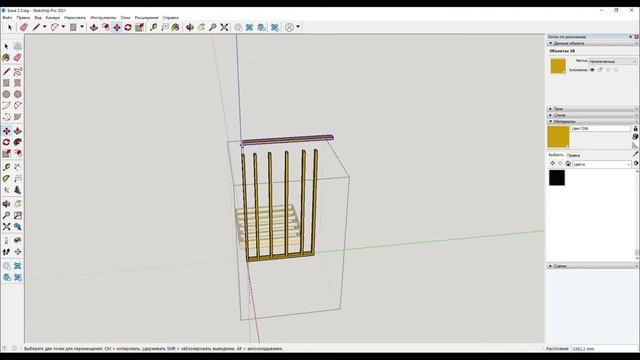Select the Paint Bucket in top toolbar
The width and height of the screenshot is (640, 360).
(176, 27)
